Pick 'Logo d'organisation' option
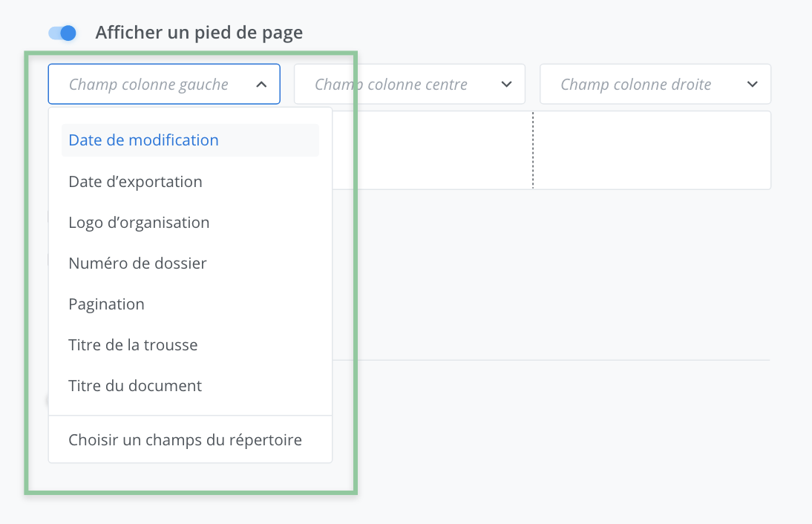Image resolution: width=812 pixels, height=524 pixels. (140, 223)
